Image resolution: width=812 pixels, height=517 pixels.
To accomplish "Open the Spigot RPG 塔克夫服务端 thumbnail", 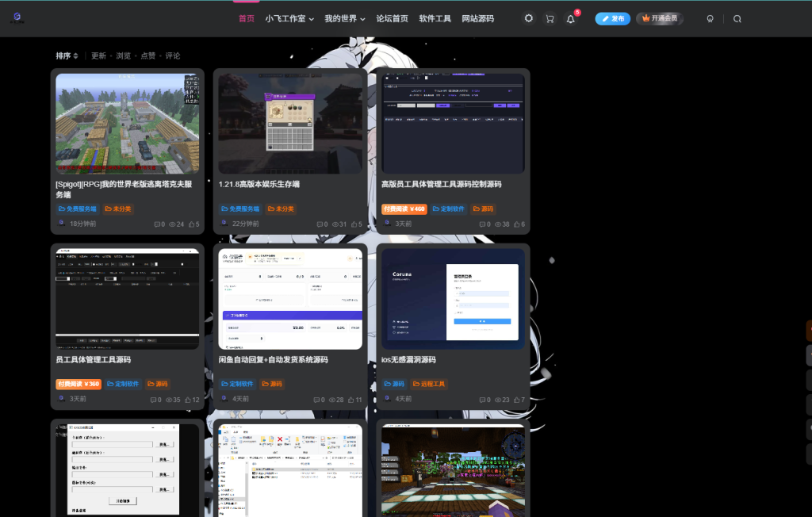I will click(128, 123).
